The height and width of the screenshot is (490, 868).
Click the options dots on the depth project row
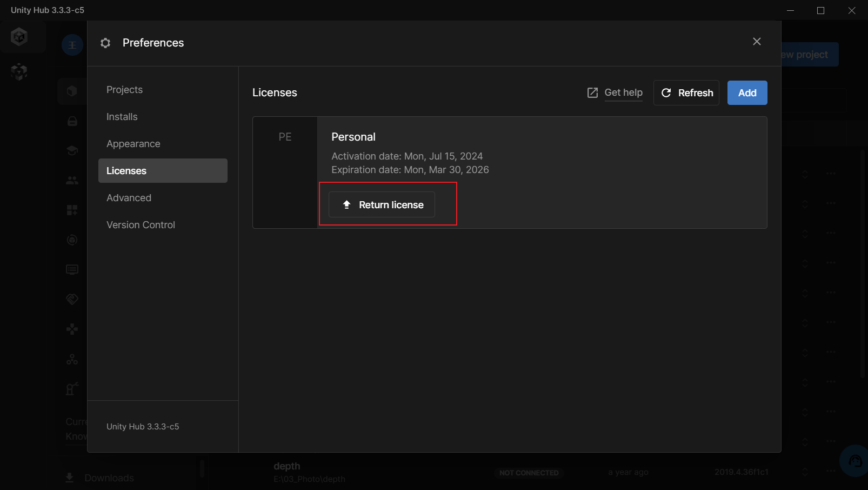(831, 472)
